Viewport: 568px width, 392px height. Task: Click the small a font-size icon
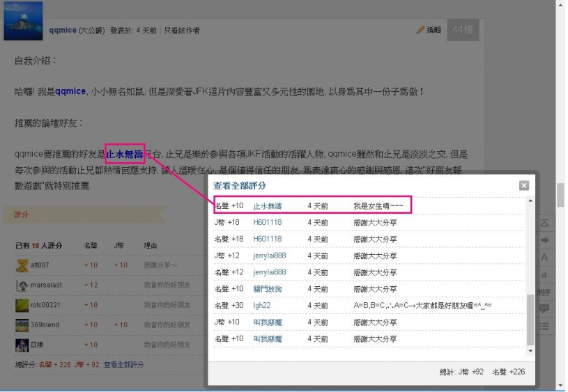tap(544, 274)
